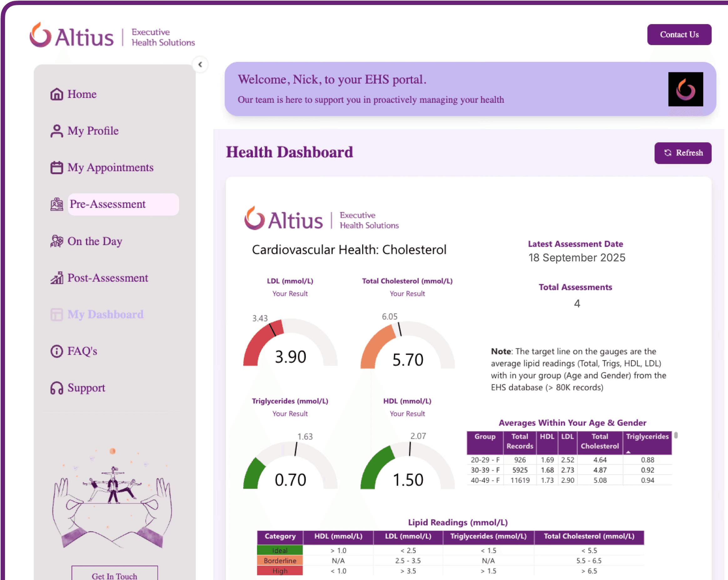Screen dimensions: 728x580
Task: Open the My Dashboard page
Action: (105, 314)
